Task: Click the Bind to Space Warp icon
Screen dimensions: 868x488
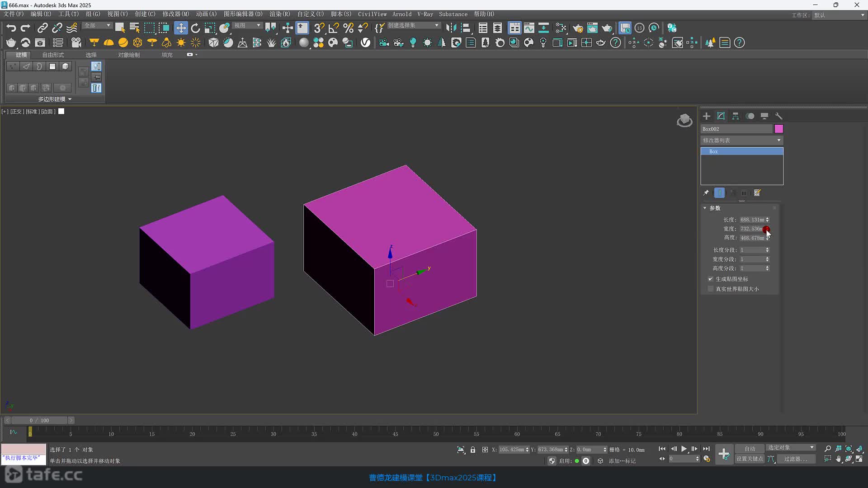Action: (72, 28)
